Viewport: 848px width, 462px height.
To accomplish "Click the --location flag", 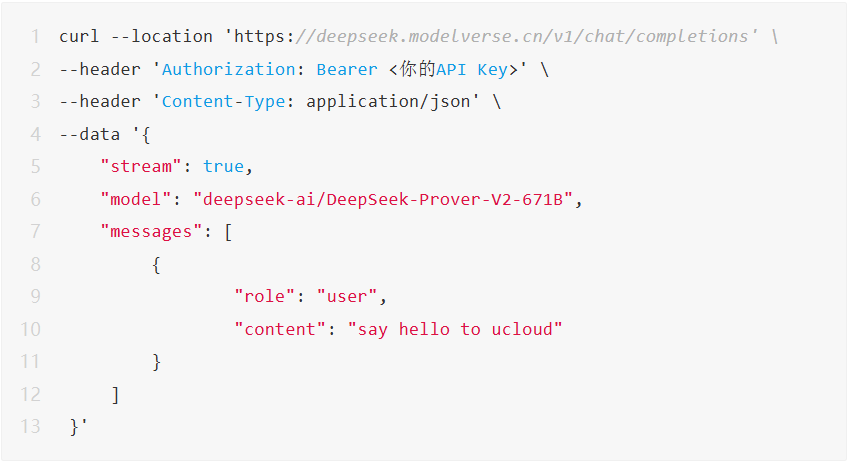I will coord(162,36).
